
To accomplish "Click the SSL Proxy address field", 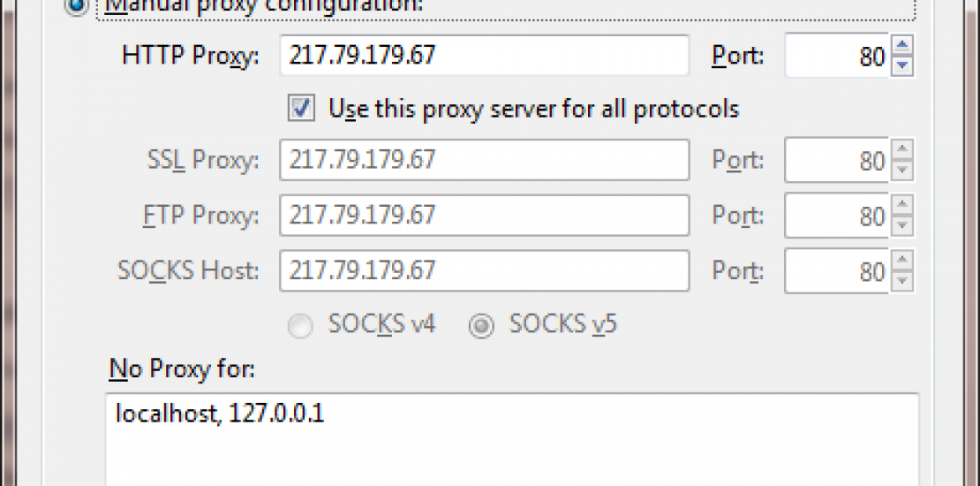I will tap(484, 160).
